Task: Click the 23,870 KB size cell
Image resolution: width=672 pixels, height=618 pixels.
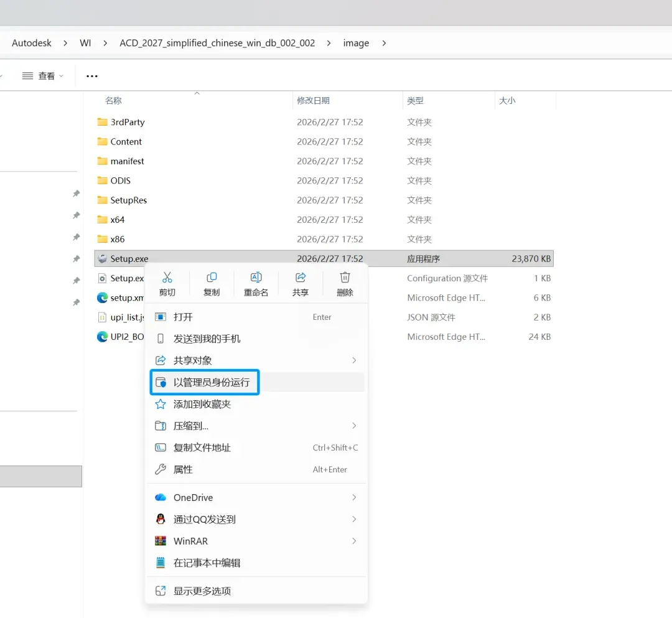Action: tap(531, 259)
